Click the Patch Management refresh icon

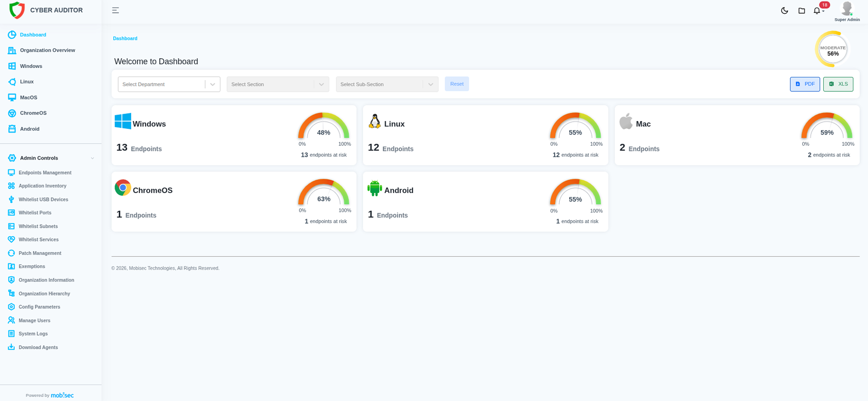pos(12,253)
